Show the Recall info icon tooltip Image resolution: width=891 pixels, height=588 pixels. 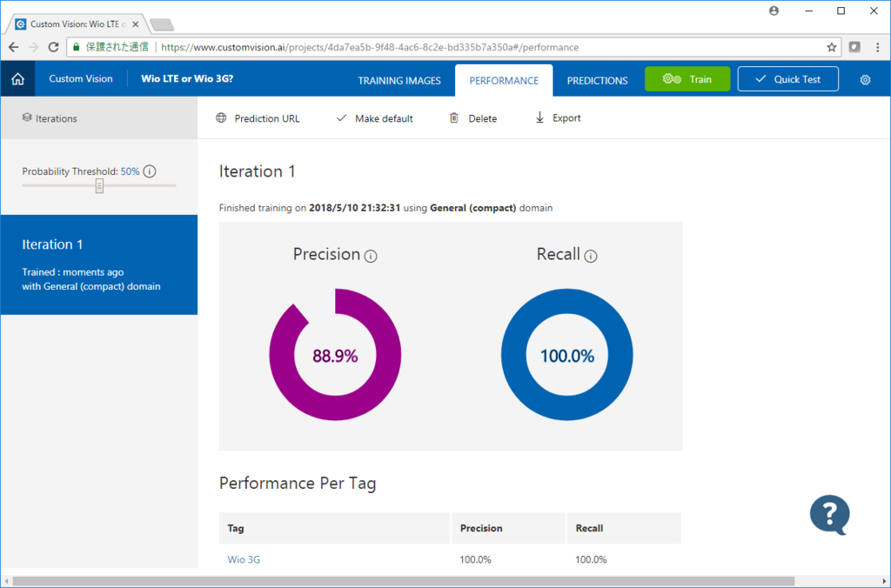(x=591, y=257)
